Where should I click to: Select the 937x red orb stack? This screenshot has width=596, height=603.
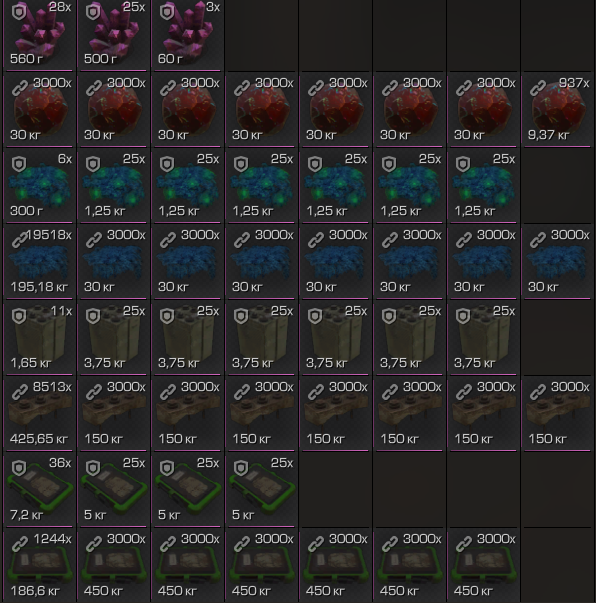coord(557,111)
